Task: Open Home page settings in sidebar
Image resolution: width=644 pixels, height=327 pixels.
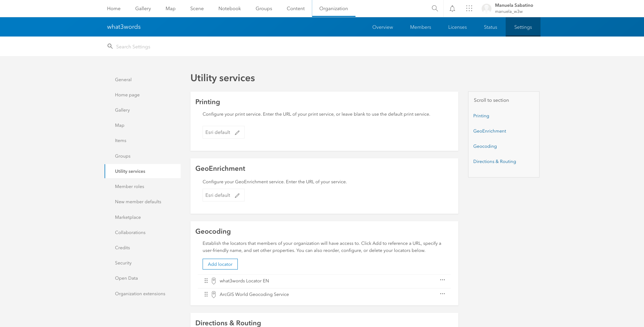Action: (127, 95)
